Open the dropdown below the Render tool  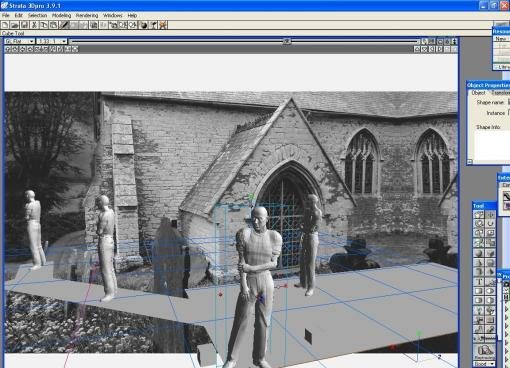point(485,364)
